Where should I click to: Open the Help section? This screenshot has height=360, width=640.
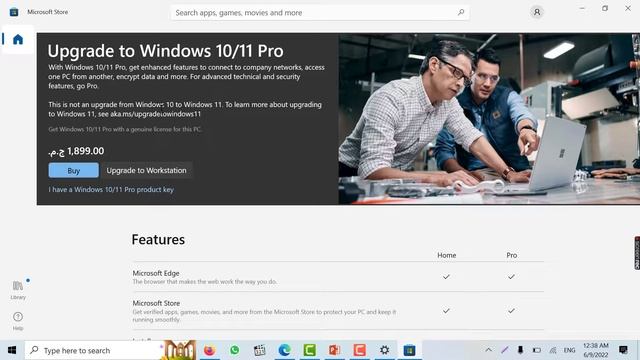coord(18,321)
